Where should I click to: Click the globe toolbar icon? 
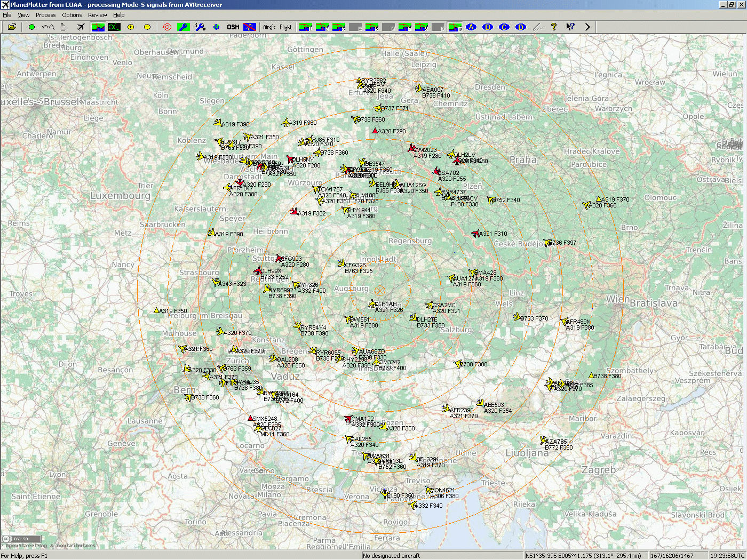(x=217, y=27)
